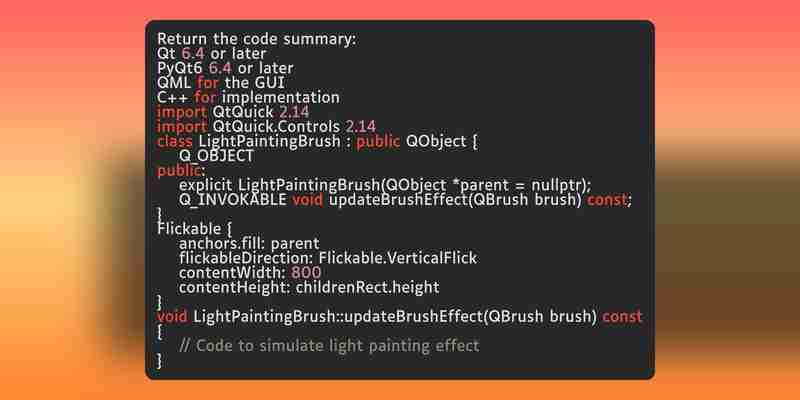This screenshot has height=400, width=800.
Task: Click the 'Qt 6.4 or later' line
Action: point(211,54)
